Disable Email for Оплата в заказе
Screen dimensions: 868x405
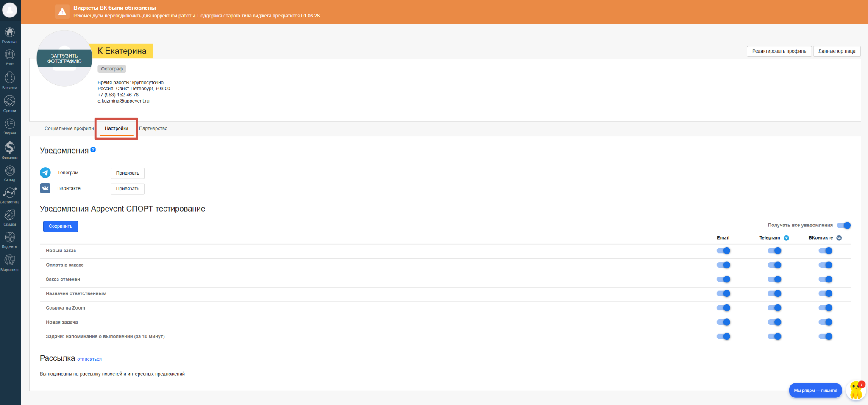[x=723, y=265]
